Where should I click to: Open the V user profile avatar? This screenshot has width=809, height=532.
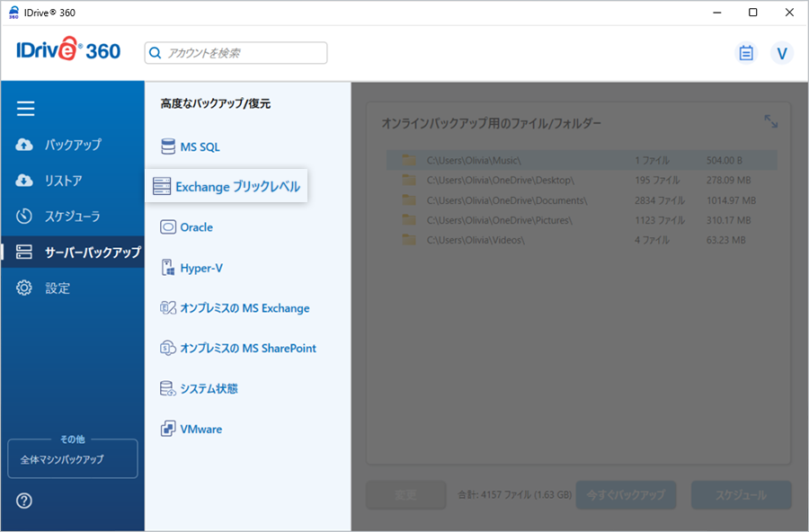[x=781, y=53]
